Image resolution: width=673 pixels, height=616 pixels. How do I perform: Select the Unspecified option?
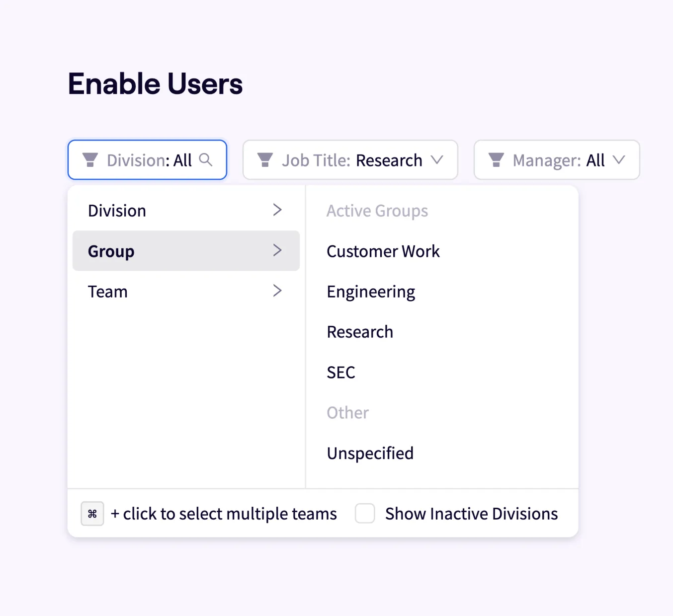click(x=370, y=453)
